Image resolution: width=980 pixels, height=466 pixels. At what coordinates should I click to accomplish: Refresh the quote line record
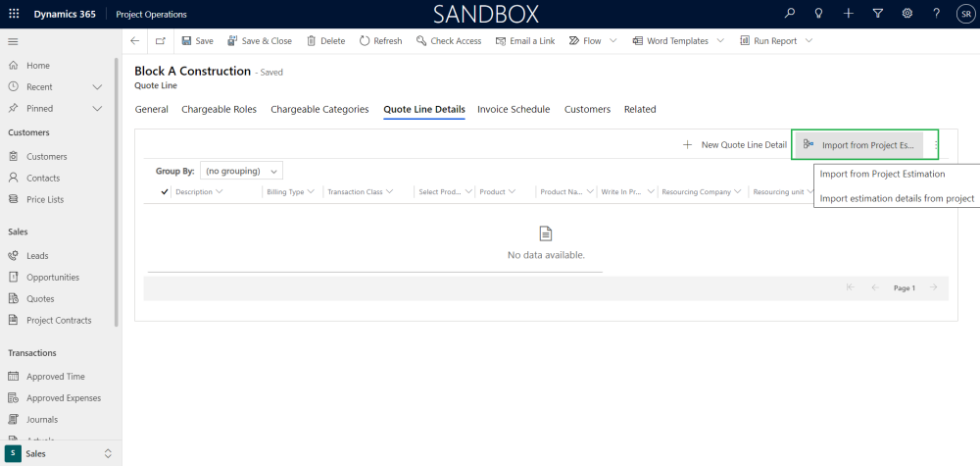click(380, 40)
